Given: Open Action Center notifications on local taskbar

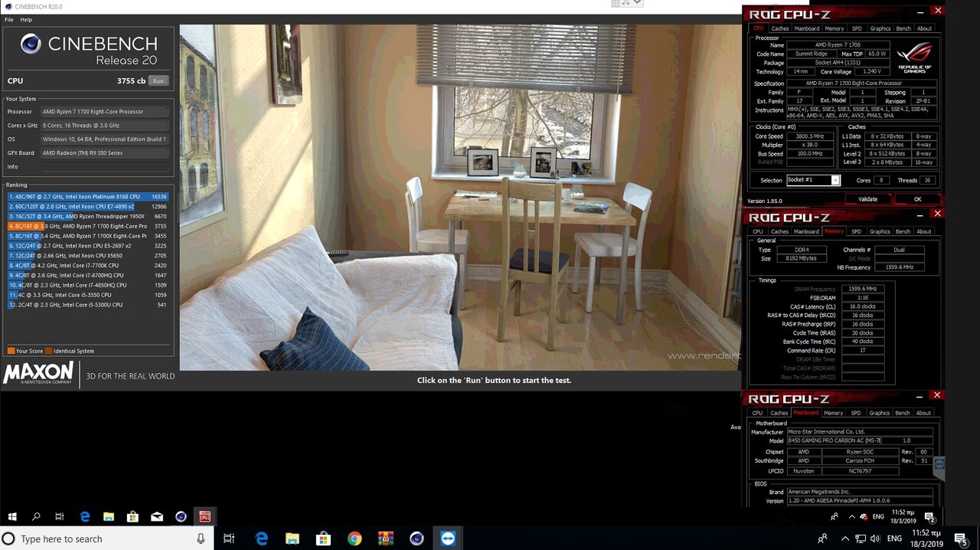Looking at the screenshot, I should (960, 539).
